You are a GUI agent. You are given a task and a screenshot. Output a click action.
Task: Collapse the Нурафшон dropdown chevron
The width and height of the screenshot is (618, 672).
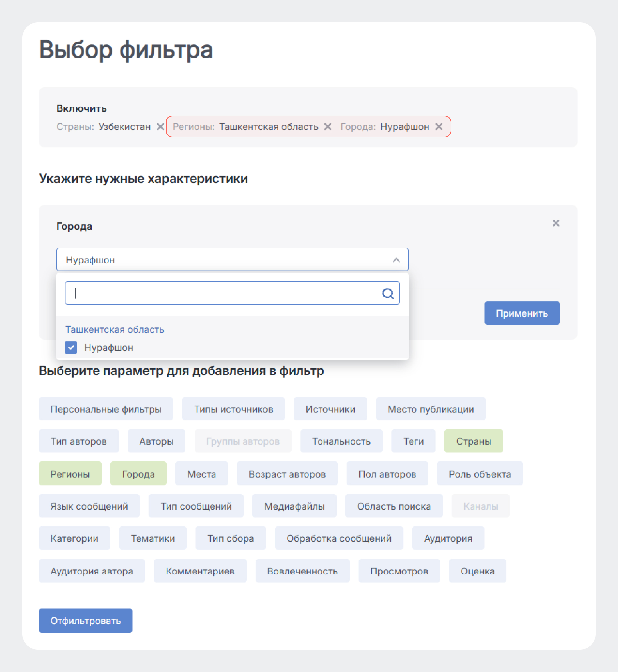pyautogui.click(x=396, y=260)
